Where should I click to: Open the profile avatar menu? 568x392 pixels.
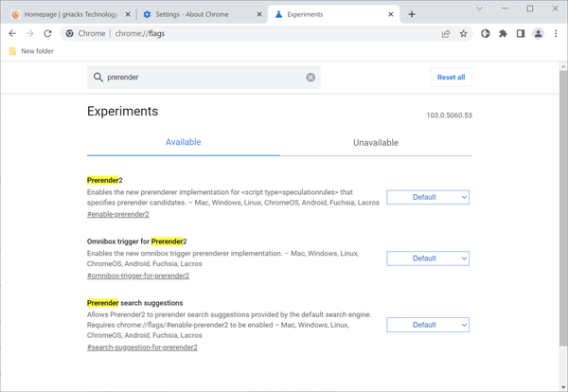click(x=539, y=34)
